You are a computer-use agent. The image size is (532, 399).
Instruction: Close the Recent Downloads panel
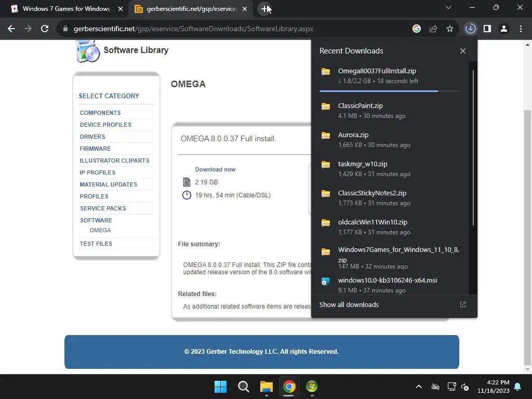[463, 51]
